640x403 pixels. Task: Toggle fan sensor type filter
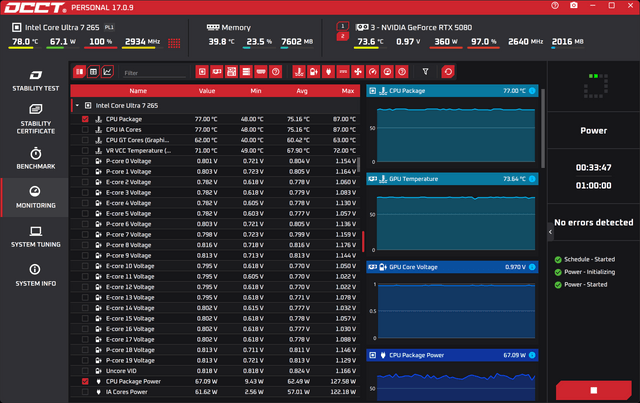point(358,72)
